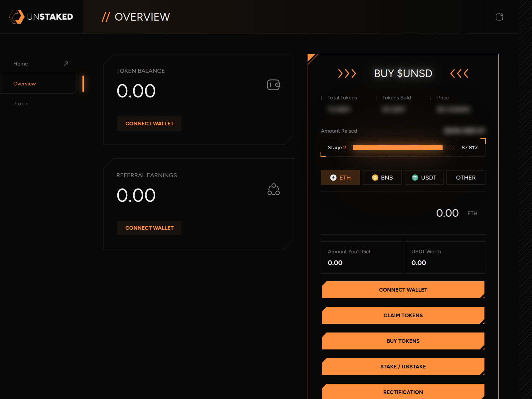The image size is (532, 399).
Task: Click Connect Wallet in buy panel
Action: point(403,290)
